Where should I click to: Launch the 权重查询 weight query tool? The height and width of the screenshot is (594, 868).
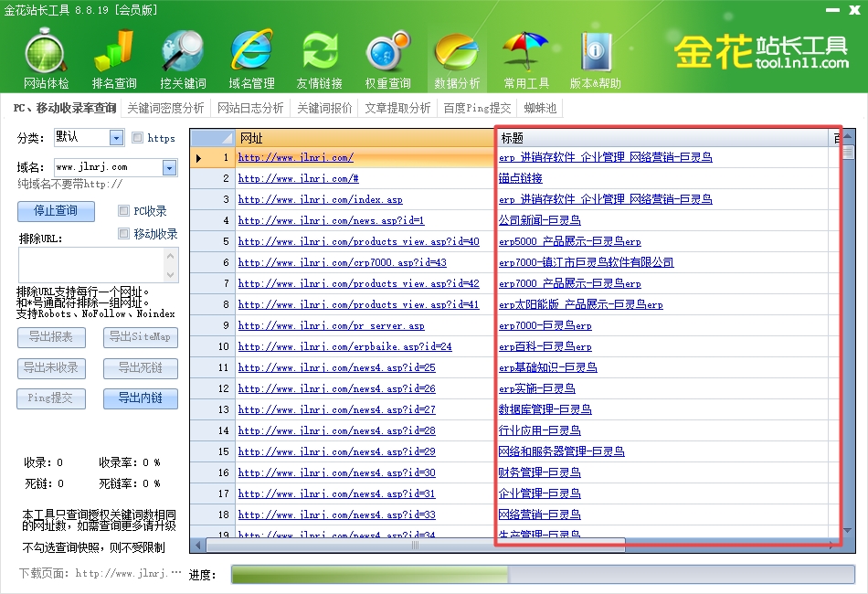(x=388, y=58)
